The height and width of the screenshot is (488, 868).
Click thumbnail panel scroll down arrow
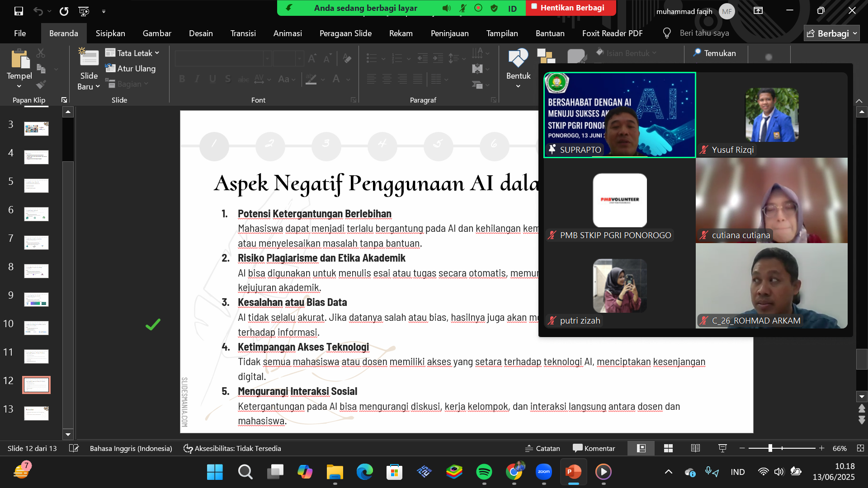tap(68, 435)
